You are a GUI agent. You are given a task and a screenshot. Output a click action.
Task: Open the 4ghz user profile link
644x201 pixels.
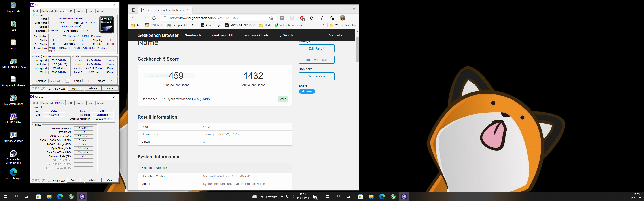tap(206, 127)
